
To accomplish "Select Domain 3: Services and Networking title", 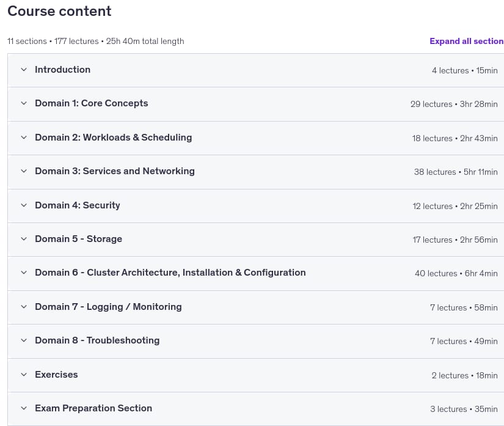I will click(115, 171).
